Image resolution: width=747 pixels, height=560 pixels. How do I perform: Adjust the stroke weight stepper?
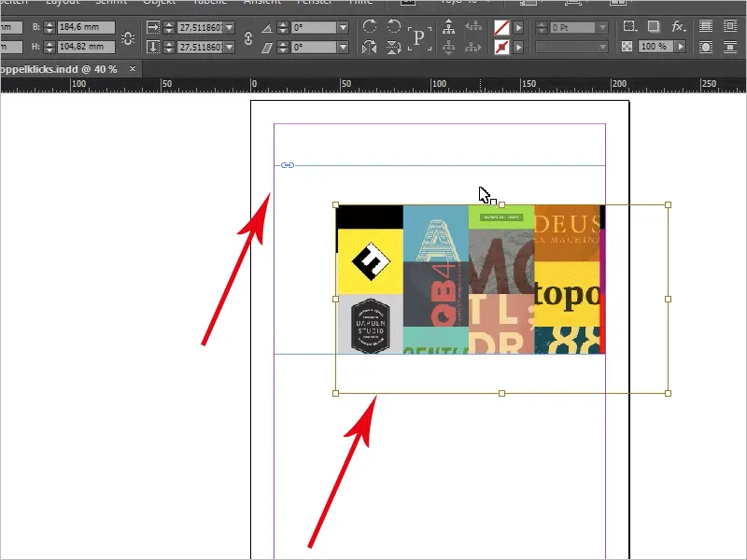(x=542, y=28)
